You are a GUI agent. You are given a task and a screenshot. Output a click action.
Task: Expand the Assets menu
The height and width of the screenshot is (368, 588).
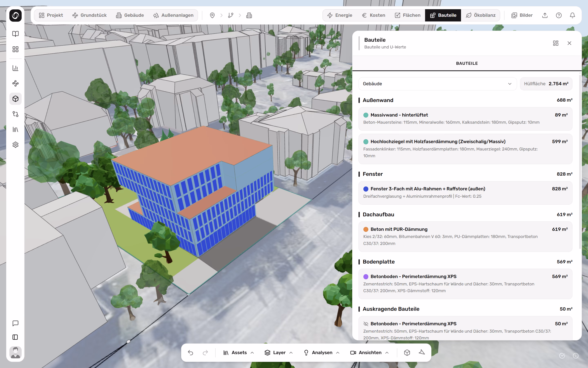(x=239, y=352)
